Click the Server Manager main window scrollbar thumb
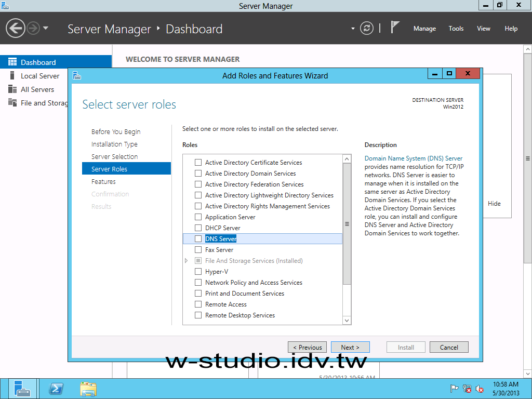Image resolution: width=532 pixels, height=399 pixels. click(x=528, y=158)
